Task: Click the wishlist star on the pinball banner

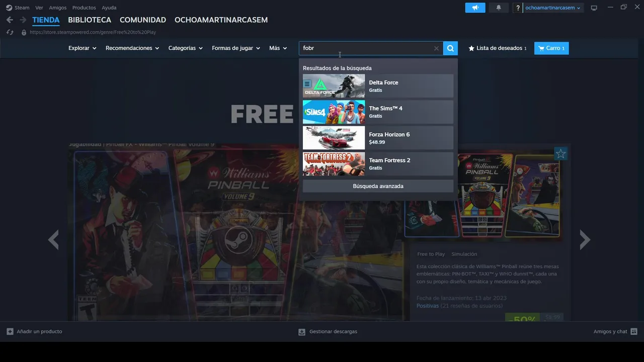Action: click(560, 153)
